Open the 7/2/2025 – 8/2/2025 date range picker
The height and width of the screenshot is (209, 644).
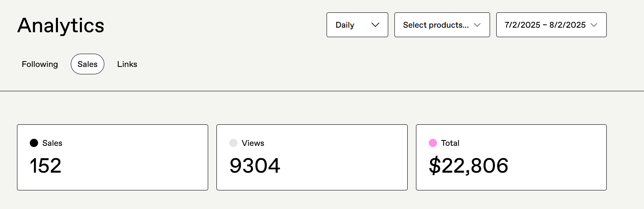point(551,25)
